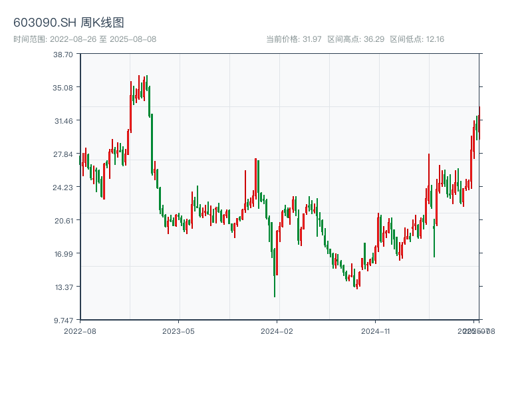The width and height of the screenshot is (532, 399).
Task: Click the 2024-02 date axis label
Action: point(277,331)
